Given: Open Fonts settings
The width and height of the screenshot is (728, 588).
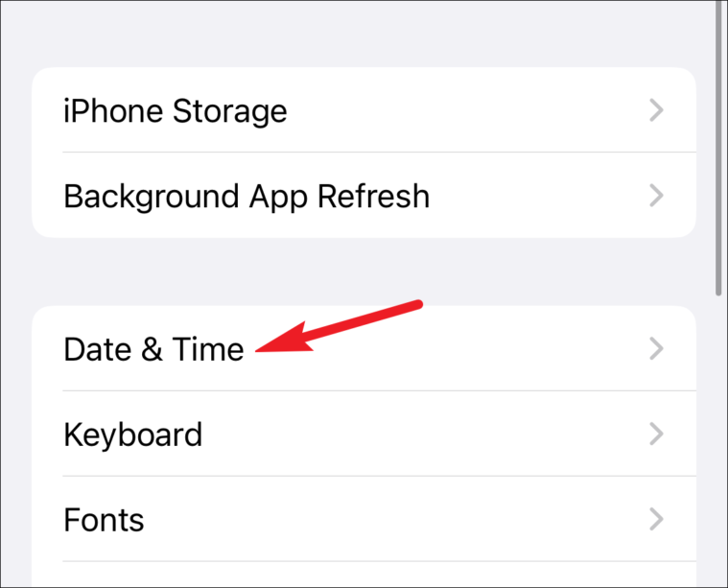Looking at the screenshot, I should 364,519.
